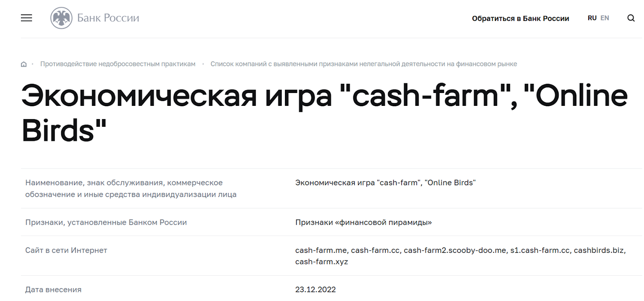Click the date value 23.12.2022
This screenshot has width=644, height=301.
click(316, 290)
